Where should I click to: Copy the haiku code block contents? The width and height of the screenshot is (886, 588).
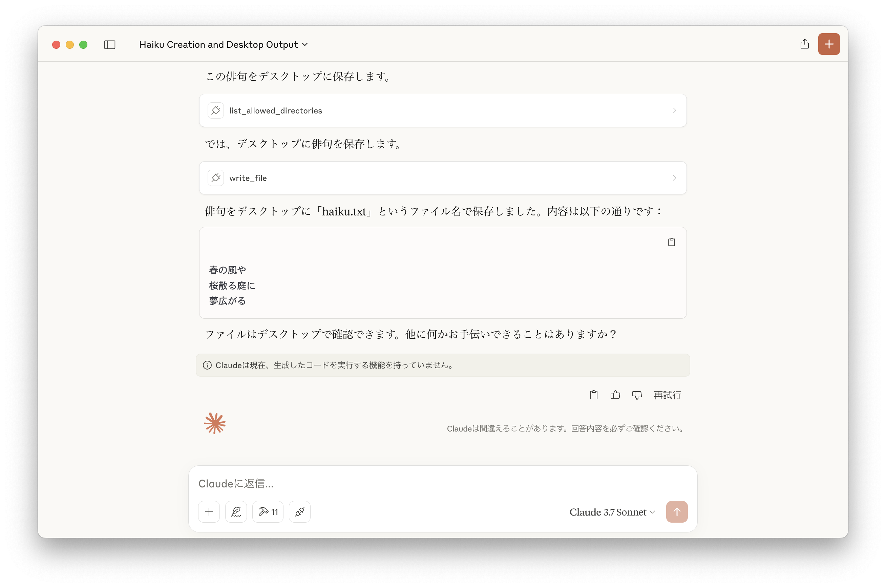[x=671, y=242]
